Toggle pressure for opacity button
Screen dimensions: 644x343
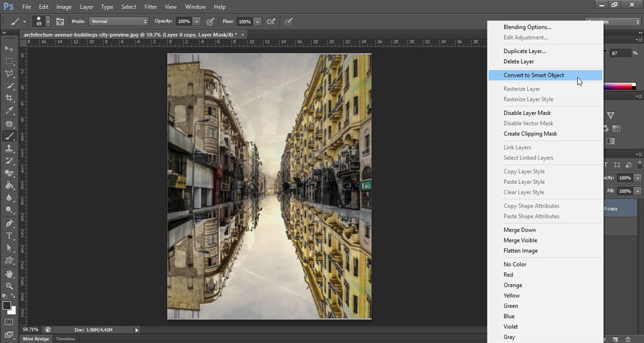tap(210, 21)
